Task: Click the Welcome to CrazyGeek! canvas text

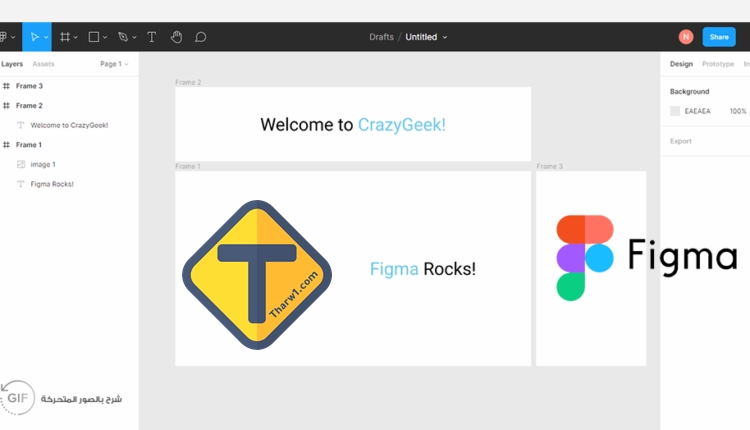Action: coord(353,125)
